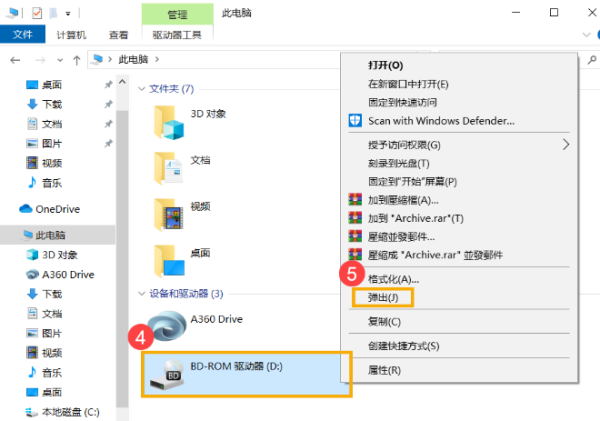Open 属性(R) from context menu

[x=384, y=370]
